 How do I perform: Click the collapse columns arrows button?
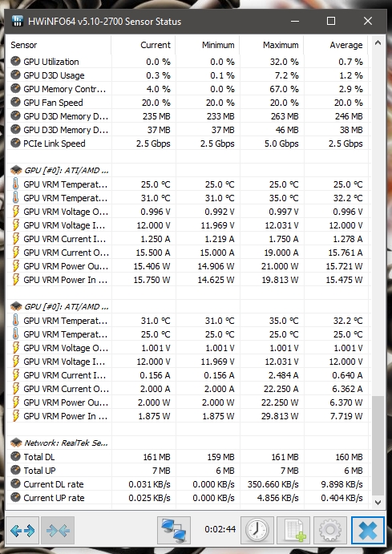coord(58,530)
